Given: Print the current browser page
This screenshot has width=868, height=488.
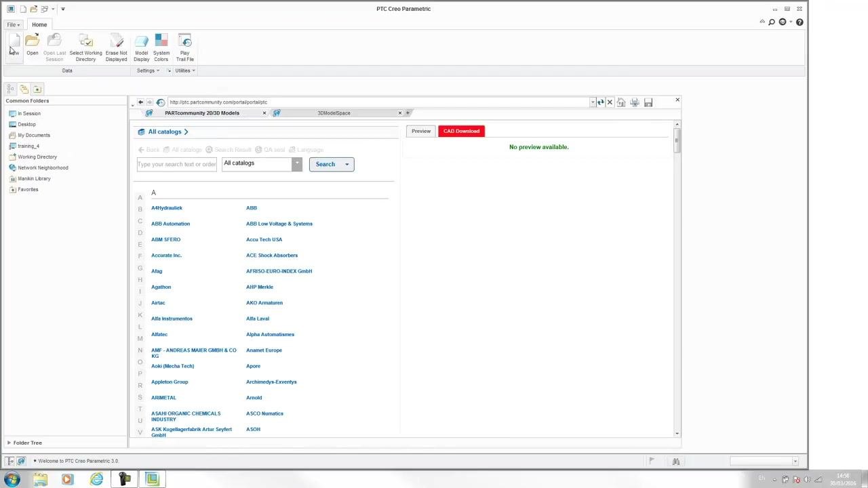Looking at the screenshot, I should tap(635, 102).
